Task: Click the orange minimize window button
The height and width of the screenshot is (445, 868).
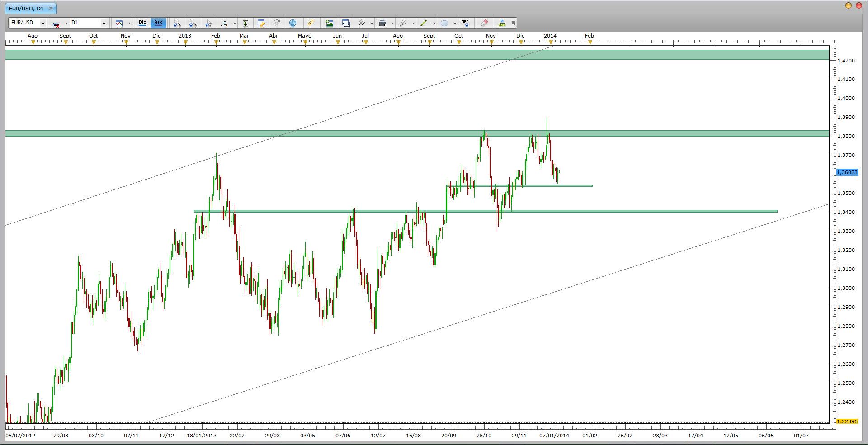Action: [x=848, y=5]
